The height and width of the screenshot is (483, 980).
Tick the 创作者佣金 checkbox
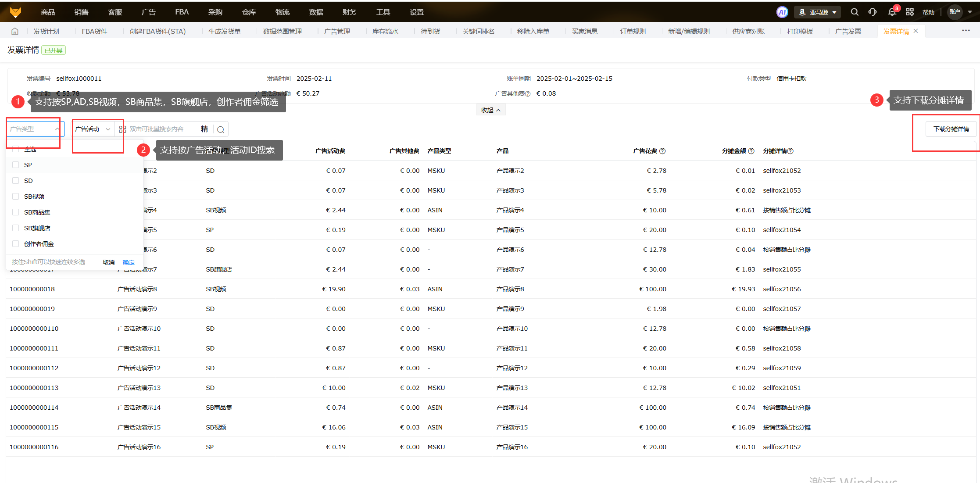click(16, 244)
